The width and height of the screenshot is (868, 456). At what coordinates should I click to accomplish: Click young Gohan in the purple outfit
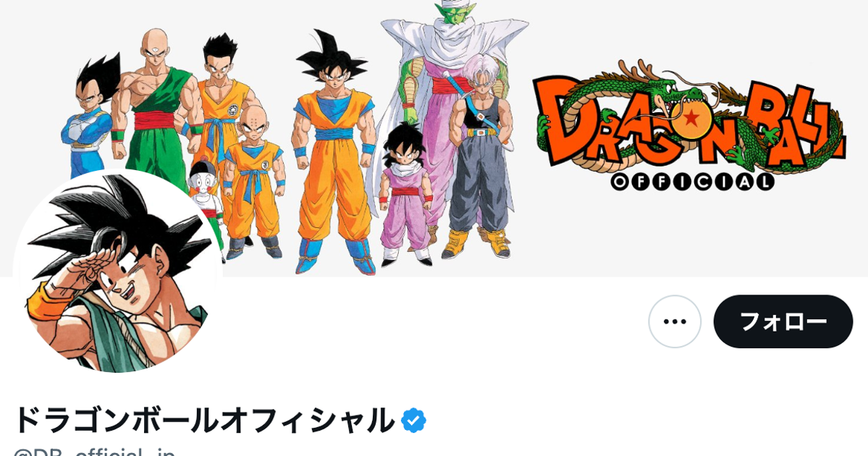tap(407, 194)
